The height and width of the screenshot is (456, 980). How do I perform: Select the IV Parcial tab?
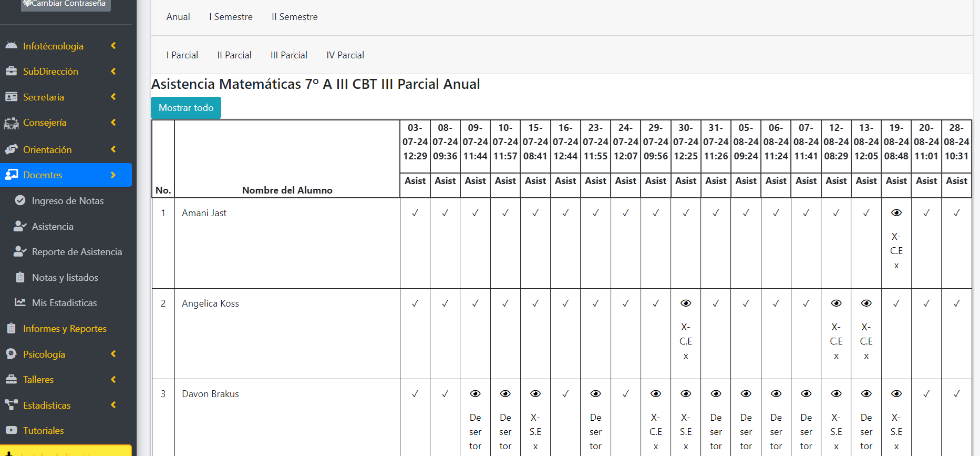[345, 55]
